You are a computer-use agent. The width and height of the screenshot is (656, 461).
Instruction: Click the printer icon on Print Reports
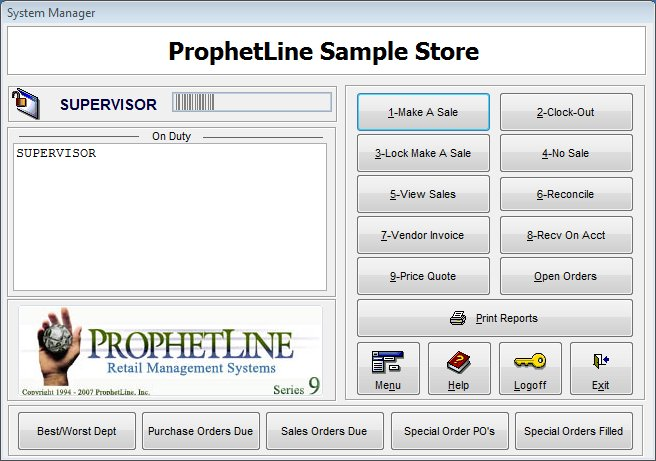click(458, 319)
